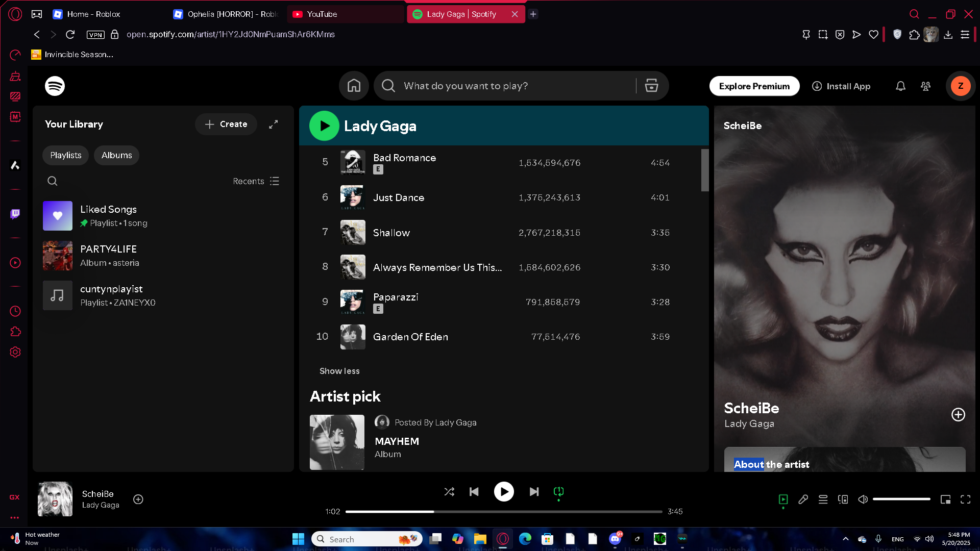The width and height of the screenshot is (980, 551).
Task: Enter full screen from player bar
Action: [x=965, y=499]
